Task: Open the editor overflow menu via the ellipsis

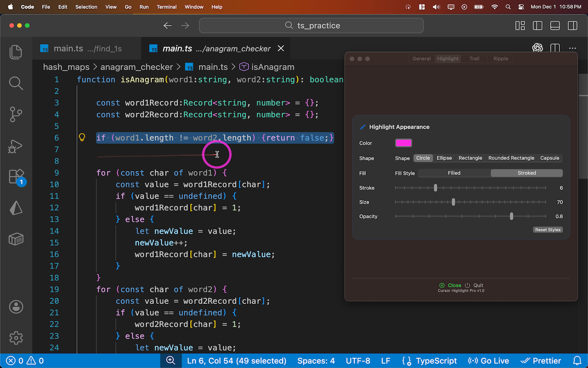Action: (572, 48)
